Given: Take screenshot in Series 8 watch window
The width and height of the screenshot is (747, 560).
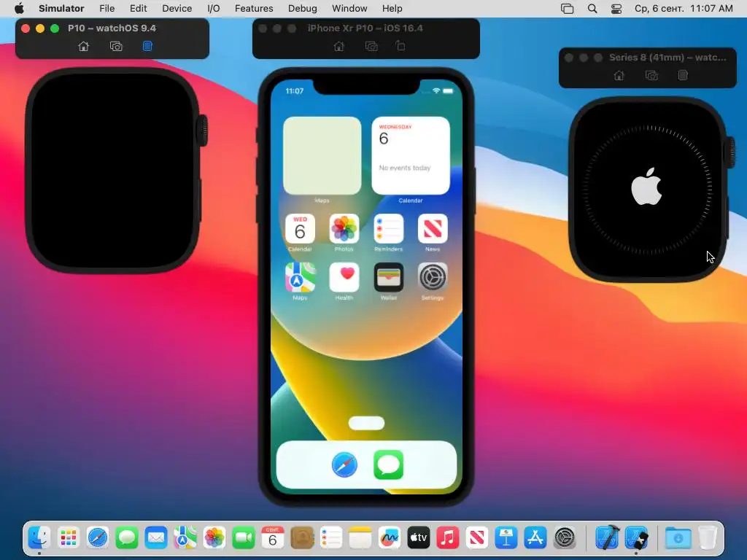Looking at the screenshot, I should coord(651,75).
